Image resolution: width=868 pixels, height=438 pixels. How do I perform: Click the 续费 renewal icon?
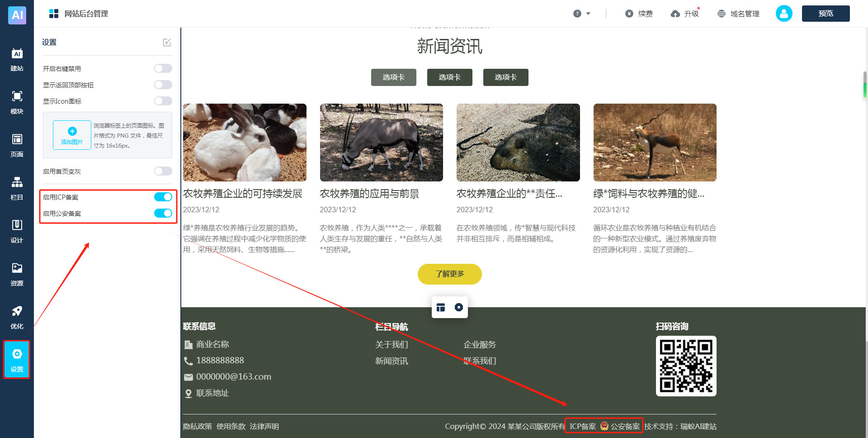pos(629,14)
